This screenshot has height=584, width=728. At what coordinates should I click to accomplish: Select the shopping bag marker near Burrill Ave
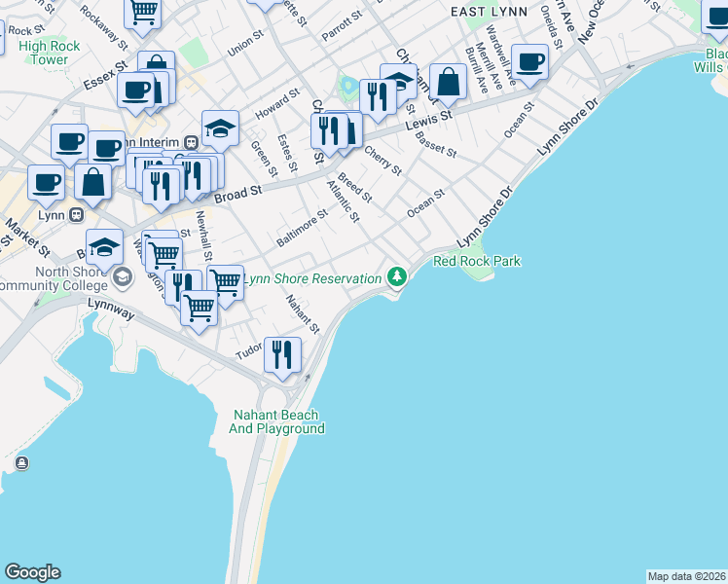(448, 84)
